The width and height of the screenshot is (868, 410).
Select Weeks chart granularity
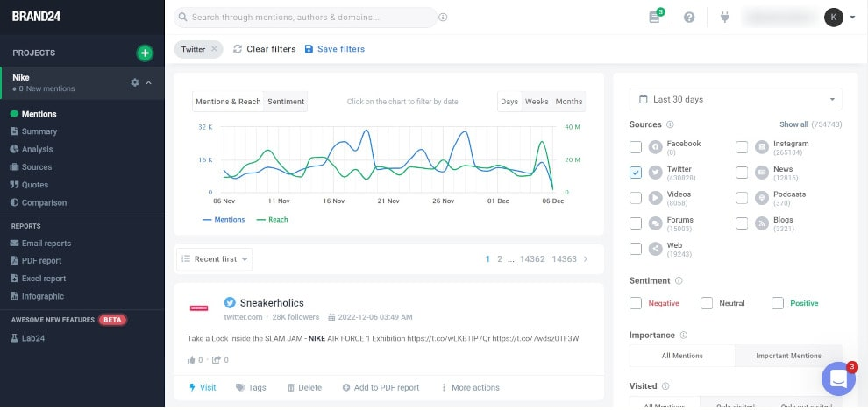(x=537, y=102)
